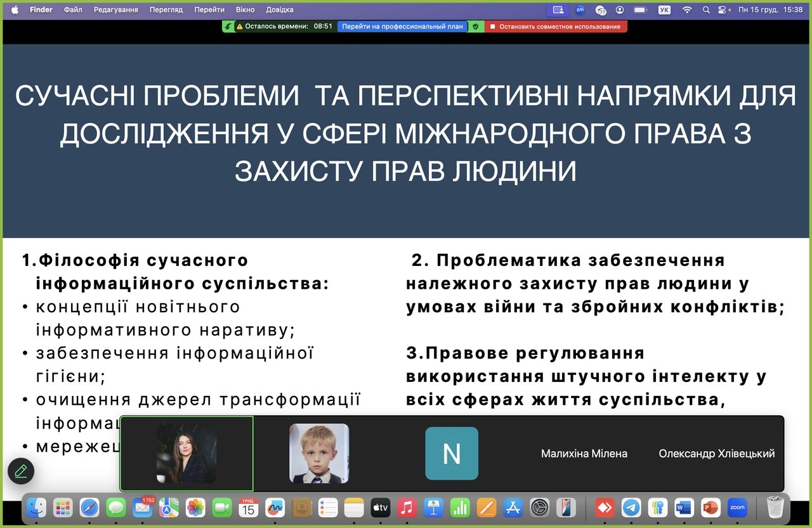The width and height of the screenshot is (812, 528).
Task: Open Freeform from the Dock
Action: pyautogui.click(x=275, y=508)
